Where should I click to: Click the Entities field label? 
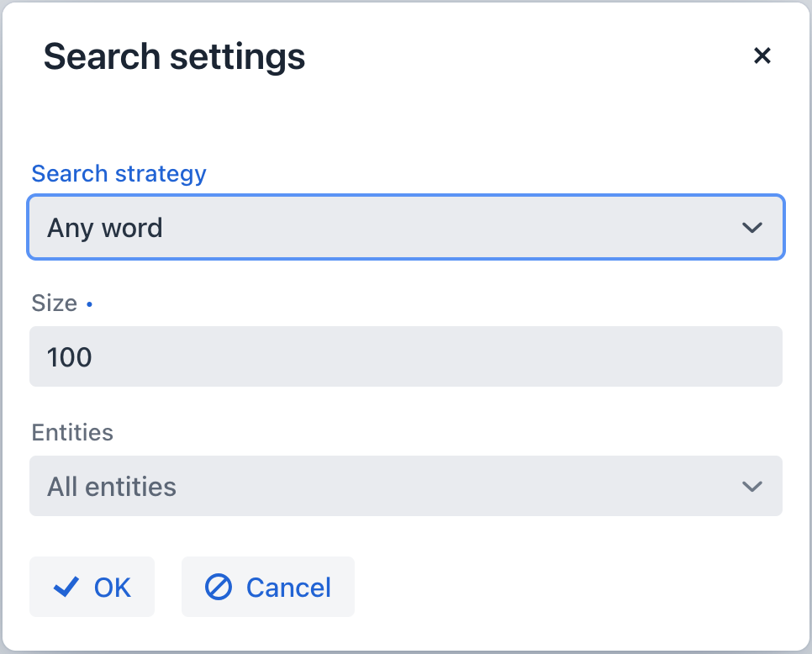tap(72, 433)
